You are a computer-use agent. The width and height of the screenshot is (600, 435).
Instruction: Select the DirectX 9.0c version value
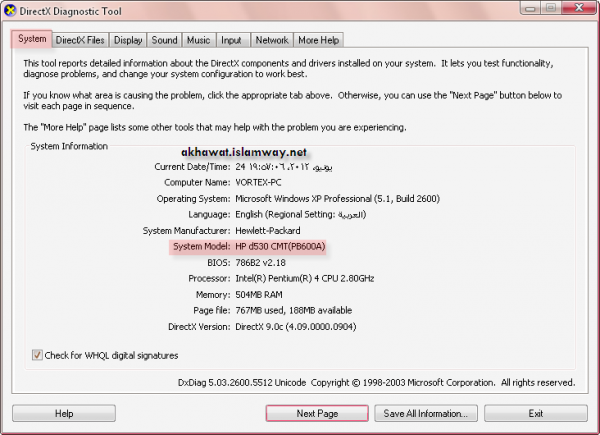tap(296, 327)
